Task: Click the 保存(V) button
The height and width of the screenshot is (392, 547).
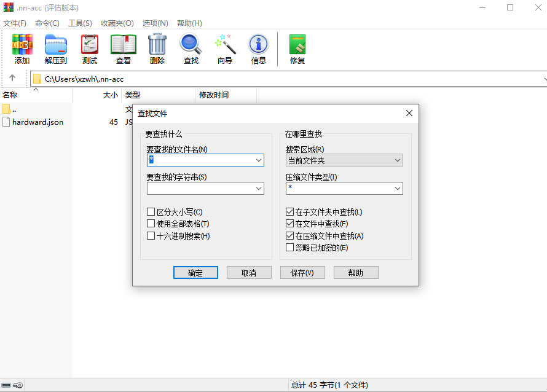Action: 302,273
